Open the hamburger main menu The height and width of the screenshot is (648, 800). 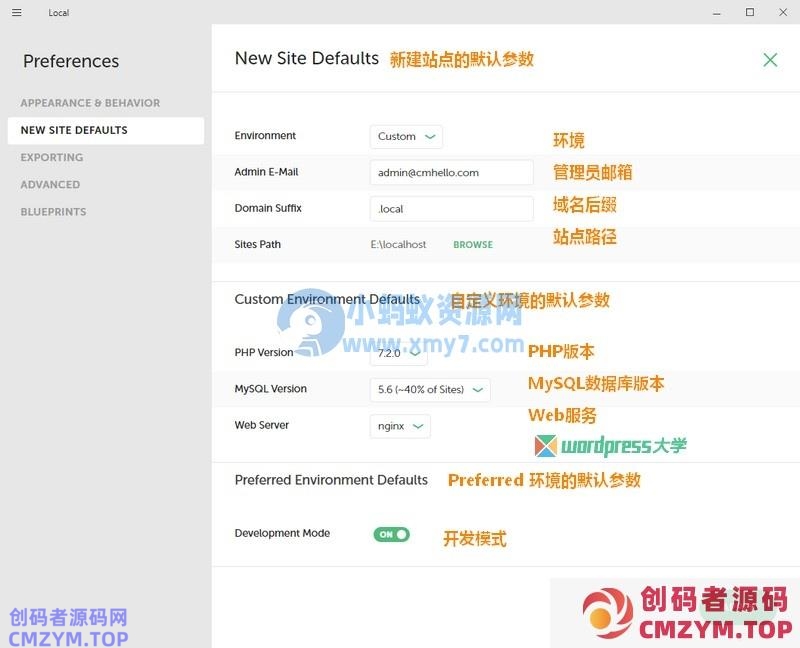point(16,13)
